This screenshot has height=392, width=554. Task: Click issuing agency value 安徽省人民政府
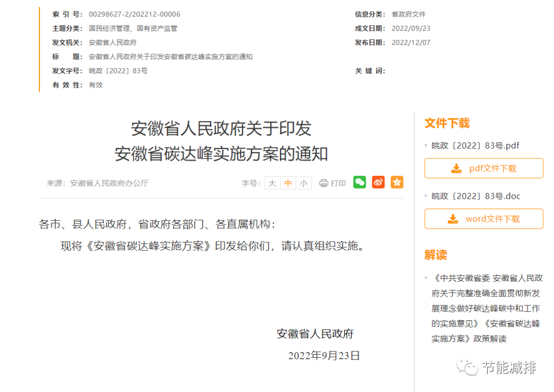coord(112,43)
